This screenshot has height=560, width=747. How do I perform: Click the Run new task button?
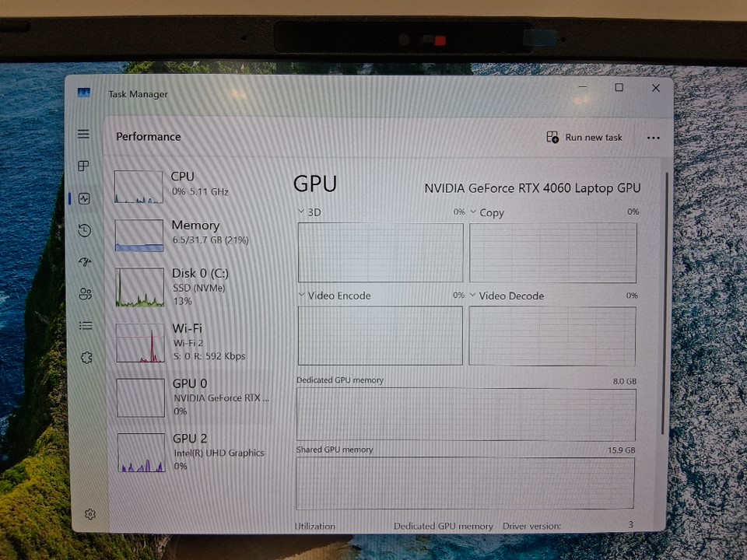(x=584, y=137)
